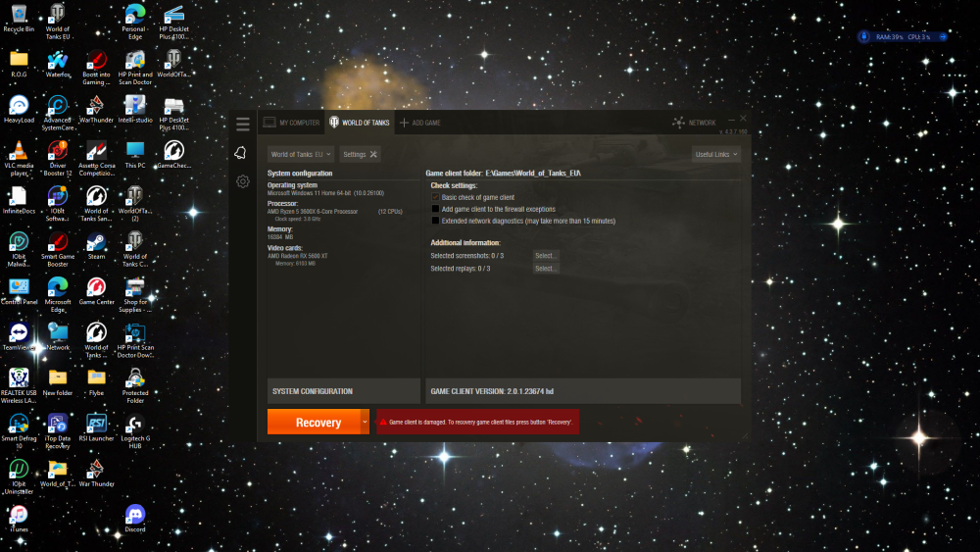Open the notifications bell in sidebar
The height and width of the screenshot is (552, 980).
(241, 153)
